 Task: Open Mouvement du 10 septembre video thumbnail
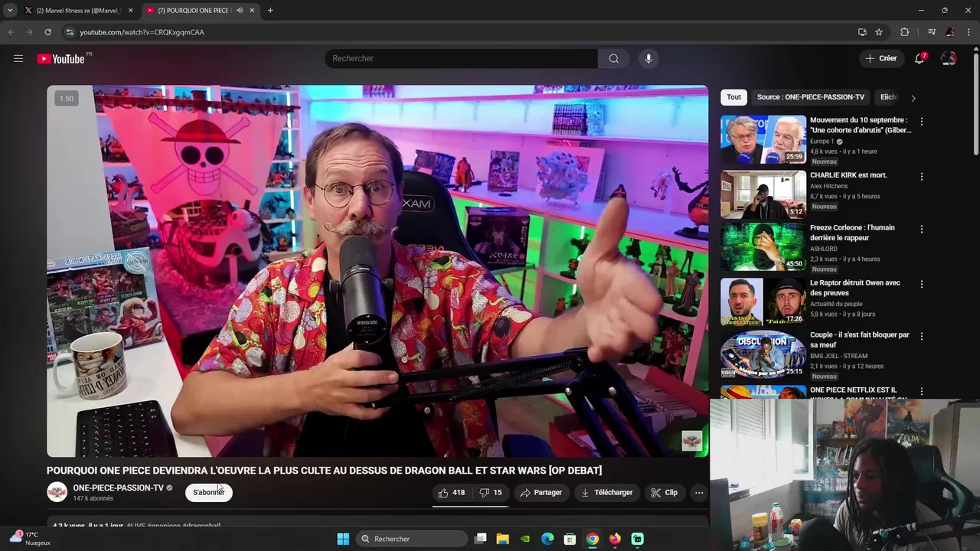[x=763, y=139]
